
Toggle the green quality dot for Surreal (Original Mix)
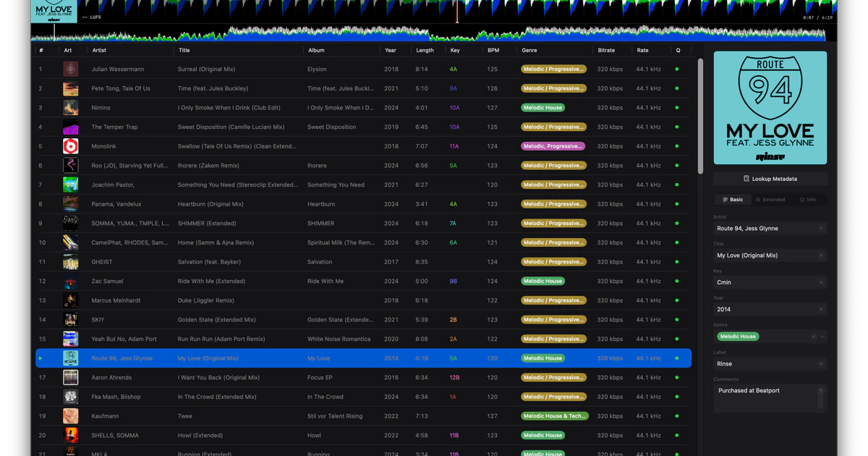[676, 69]
